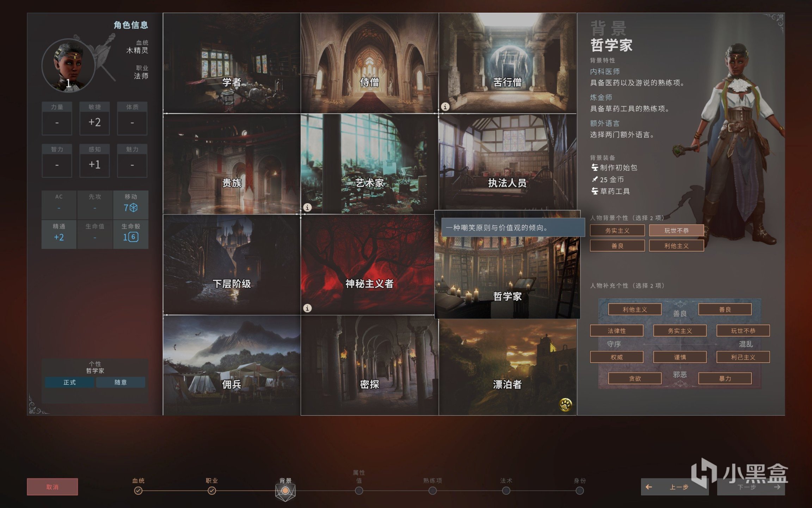Select the 苦行僧 background card
The height and width of the screenshot is (508, 812).
pos(508,63)
